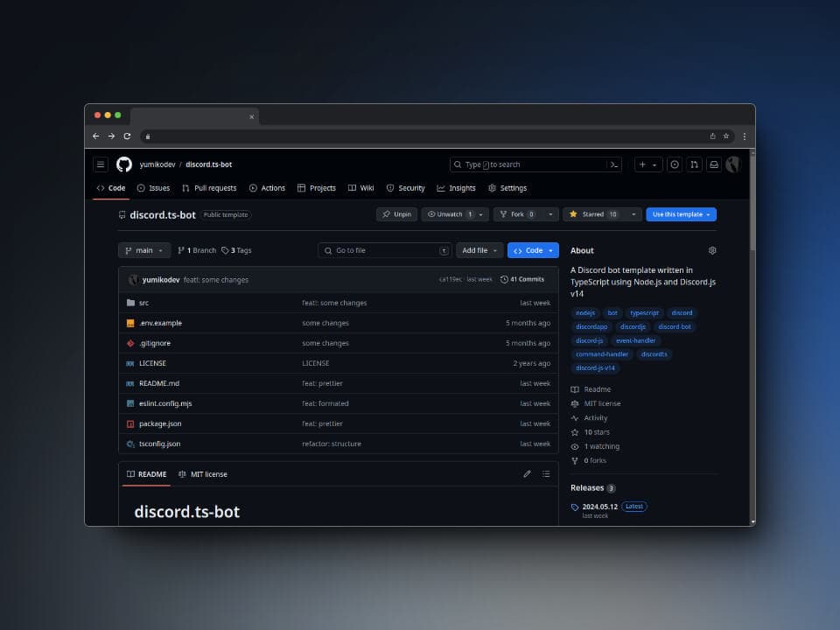Click the typescript topic tag
The width and height of the screenshot is (840, 630).
(645, 313)
